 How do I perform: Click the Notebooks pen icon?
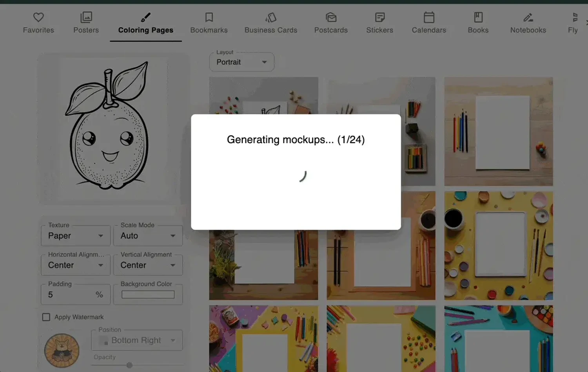527,17
